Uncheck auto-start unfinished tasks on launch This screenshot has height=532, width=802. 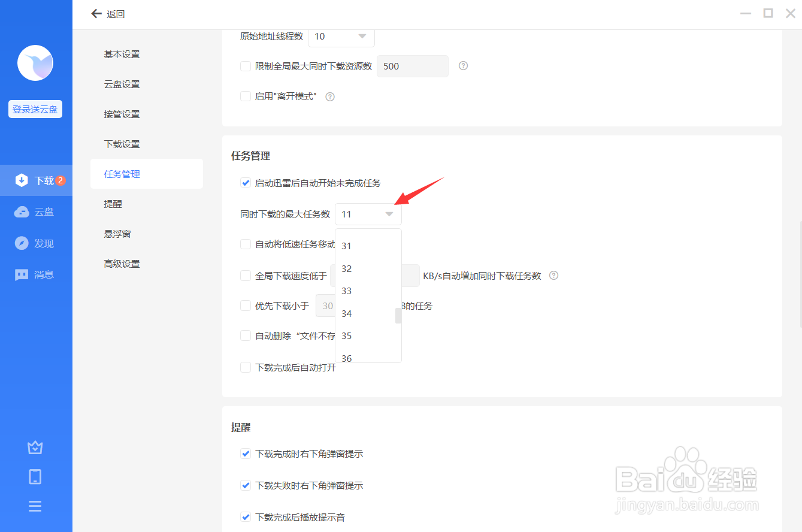coord(246,183)
